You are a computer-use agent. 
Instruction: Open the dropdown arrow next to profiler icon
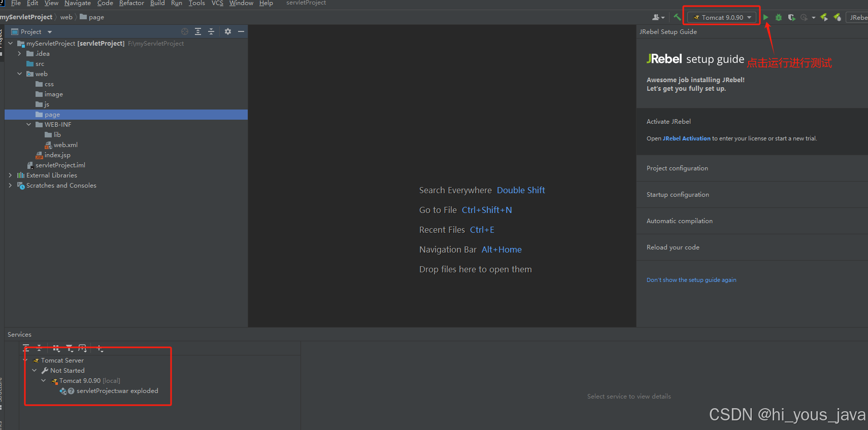814,18
